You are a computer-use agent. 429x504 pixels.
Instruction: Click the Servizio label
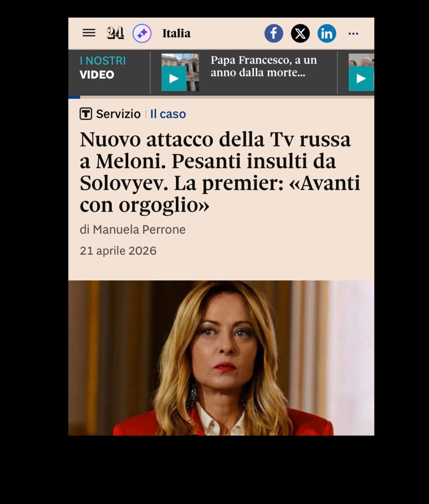[118, 114]
